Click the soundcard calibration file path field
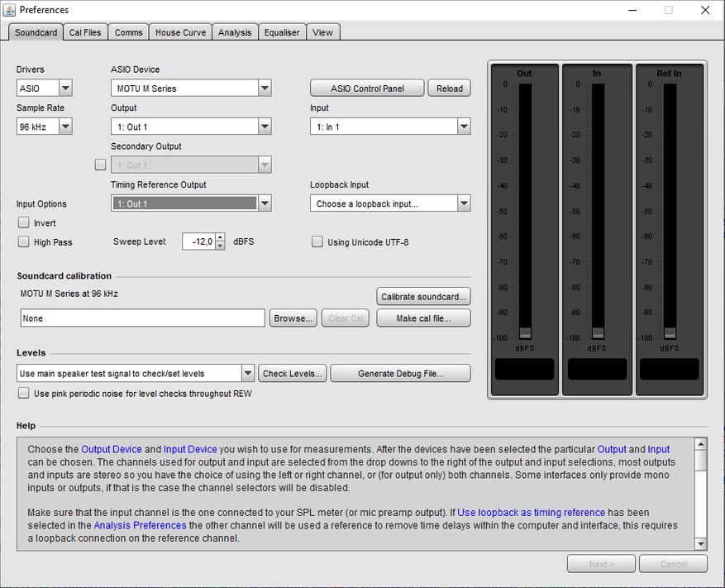 click(x=142, y=318)
